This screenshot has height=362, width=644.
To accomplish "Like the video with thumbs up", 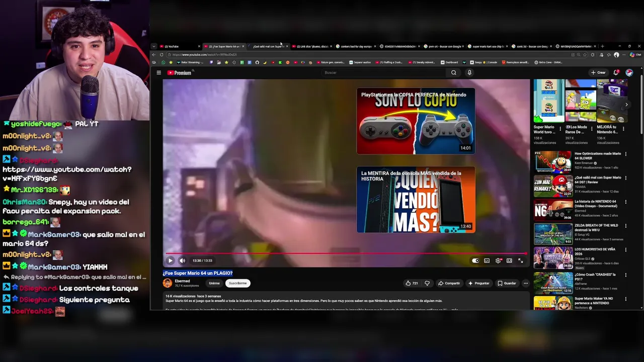I will coord(412,283).
